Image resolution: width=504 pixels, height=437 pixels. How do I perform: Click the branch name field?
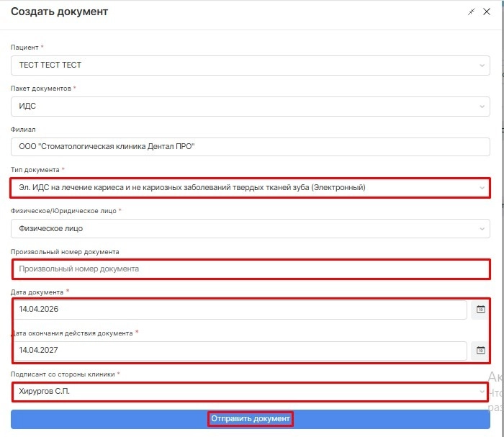(x=251, y=147)
